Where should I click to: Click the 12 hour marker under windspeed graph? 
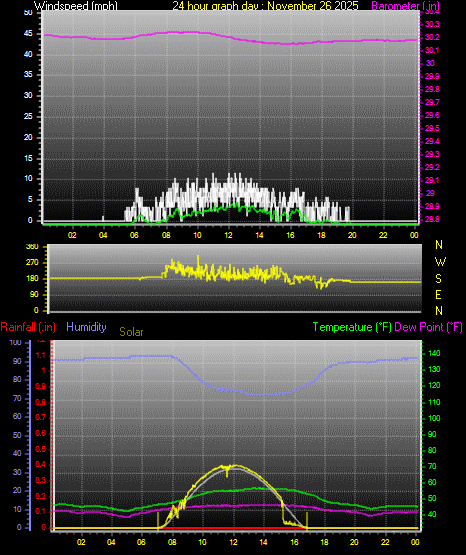[228, 235]
